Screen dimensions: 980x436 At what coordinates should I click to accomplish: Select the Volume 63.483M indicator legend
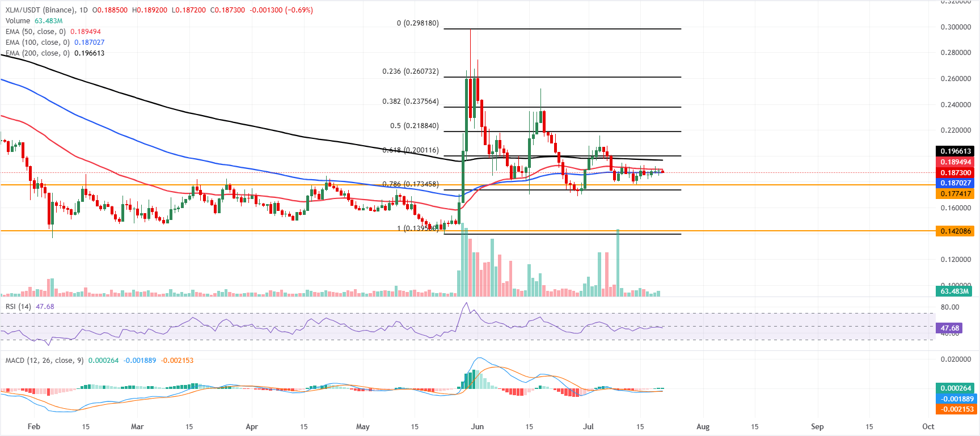34,21
